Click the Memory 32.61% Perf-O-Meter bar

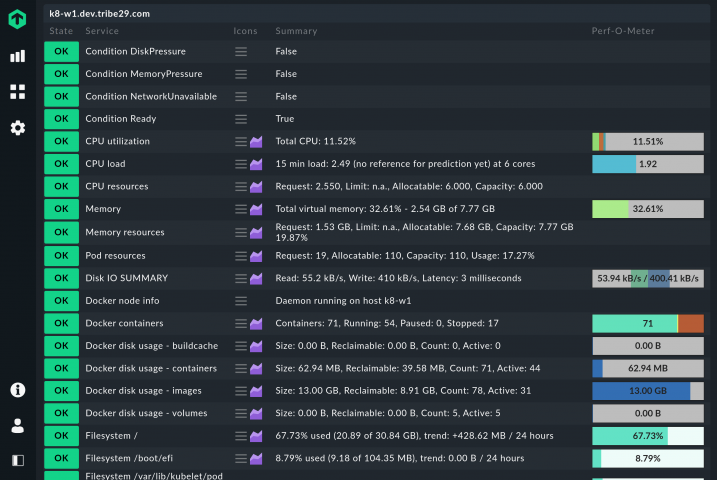648,209
